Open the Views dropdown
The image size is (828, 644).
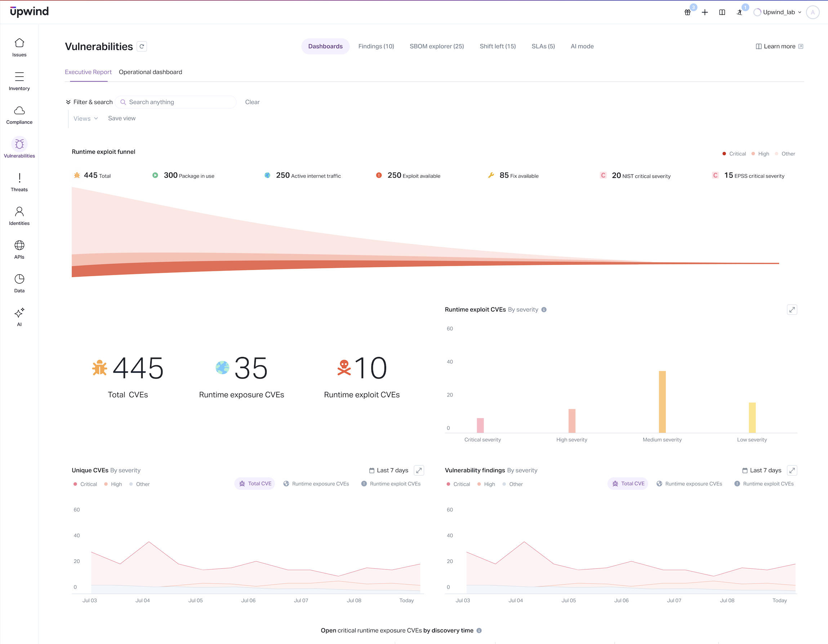86,118
